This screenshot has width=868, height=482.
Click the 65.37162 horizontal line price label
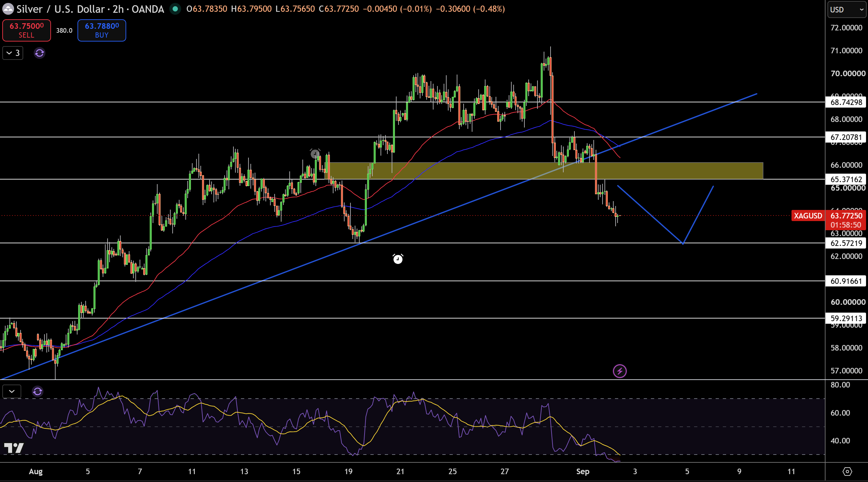846,179
